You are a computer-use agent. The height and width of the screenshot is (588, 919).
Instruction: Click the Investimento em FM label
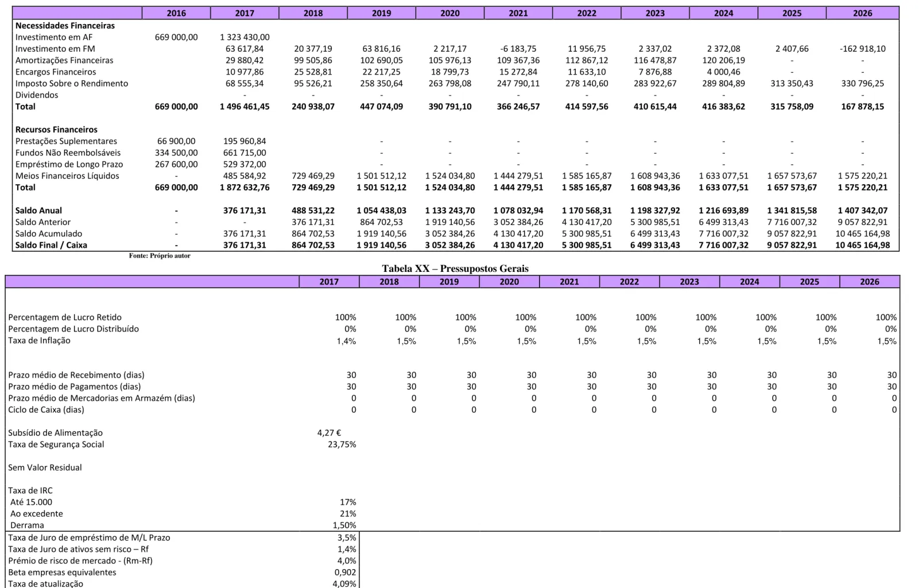(55, 49)
